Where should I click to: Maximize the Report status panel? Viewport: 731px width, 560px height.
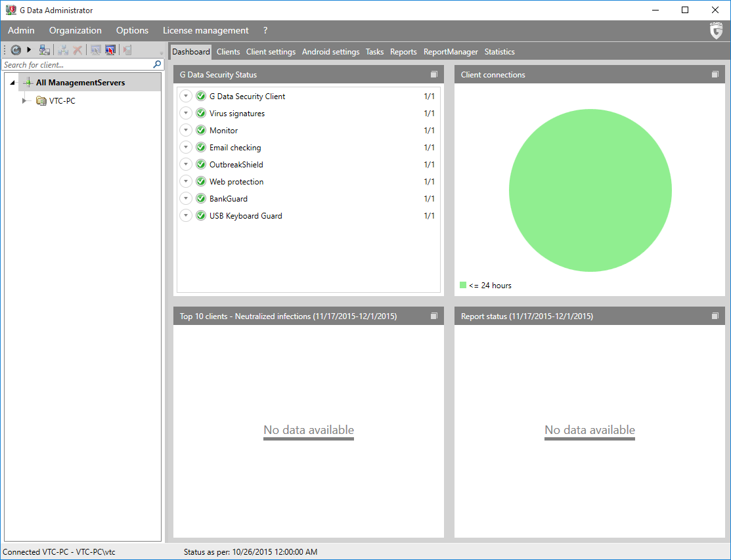pos(715,316)
